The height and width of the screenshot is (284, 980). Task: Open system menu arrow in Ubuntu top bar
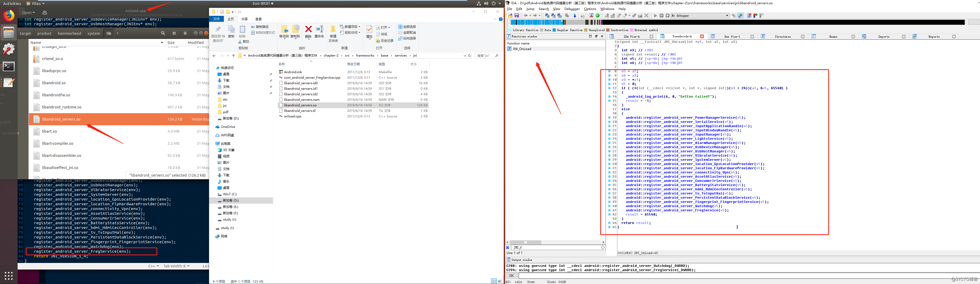click(x=499, y=3)
